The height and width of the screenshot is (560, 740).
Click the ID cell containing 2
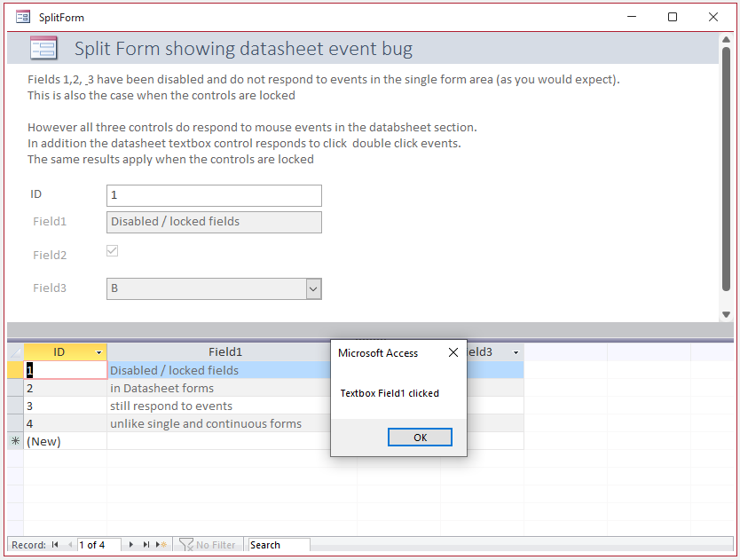coord(65,388)
